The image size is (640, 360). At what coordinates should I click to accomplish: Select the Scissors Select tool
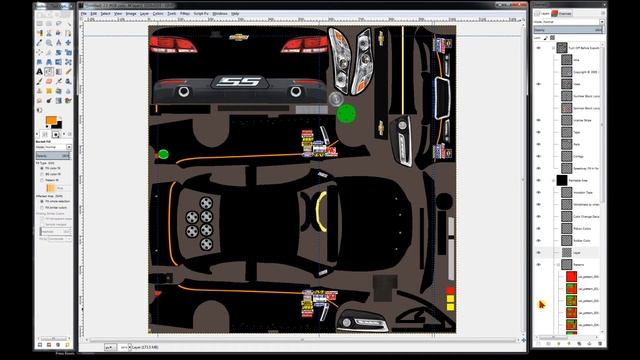49,33
